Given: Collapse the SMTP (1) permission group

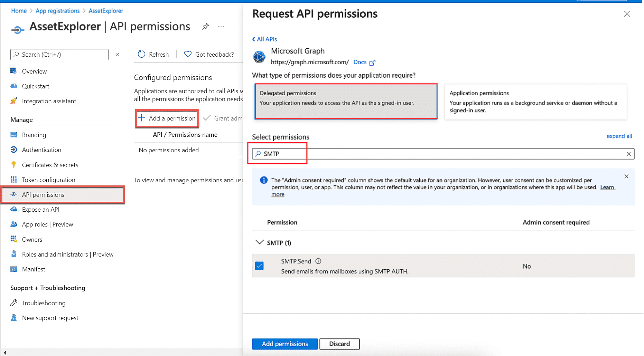Looking at the screenshot, I should (x=259, y=242).
